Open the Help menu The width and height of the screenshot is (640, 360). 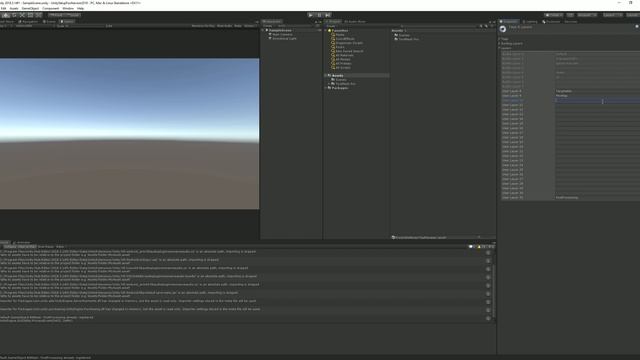[x=80, y=8]
